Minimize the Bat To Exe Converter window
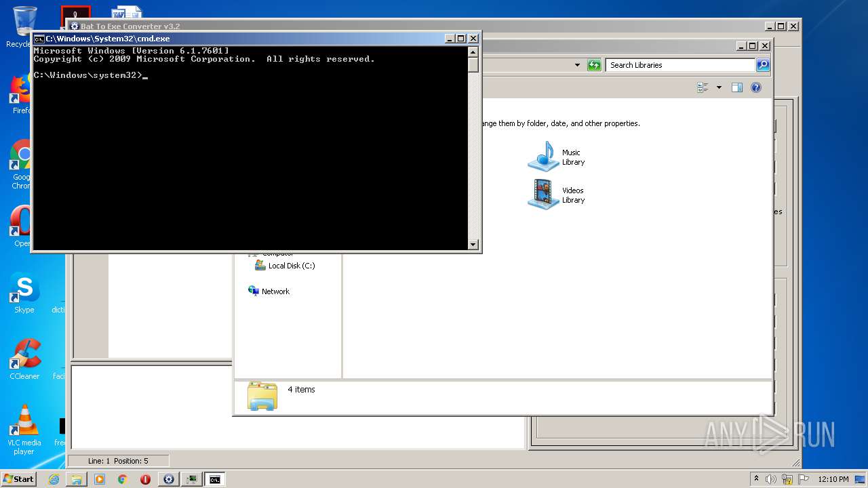This screenshot has height=488, width=868. [x=770, y=26]
